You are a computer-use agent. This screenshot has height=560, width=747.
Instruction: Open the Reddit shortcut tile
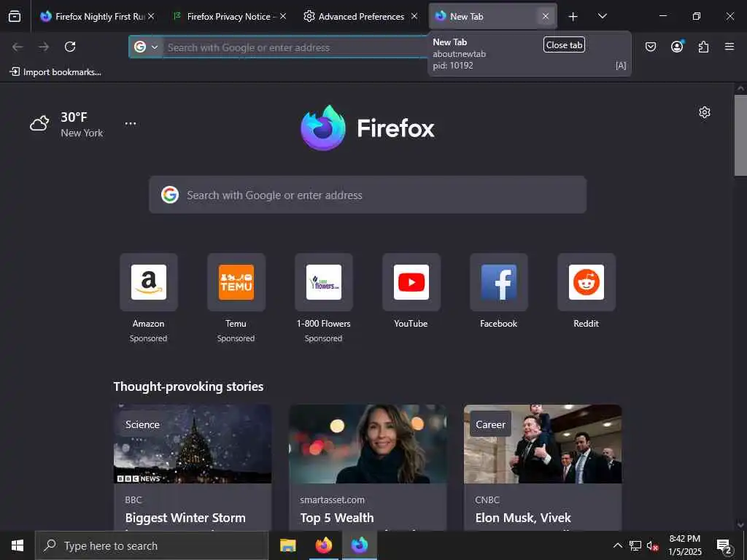click(587, 282)
